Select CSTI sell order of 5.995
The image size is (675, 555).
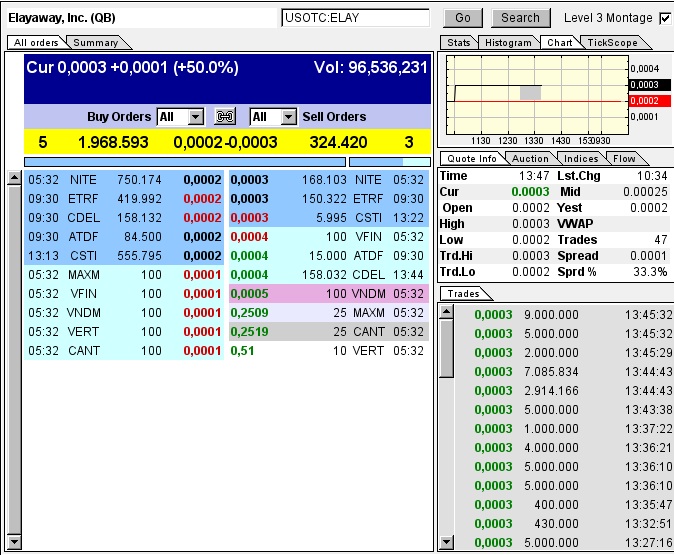coord(329,217)
